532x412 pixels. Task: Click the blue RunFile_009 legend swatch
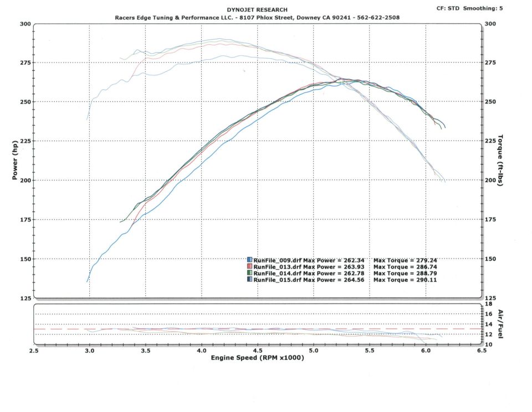click(250, 260)
